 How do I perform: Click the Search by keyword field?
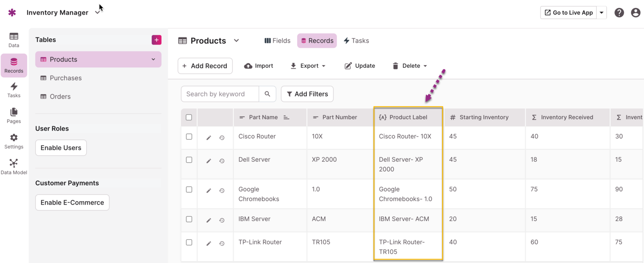[220, 94]
